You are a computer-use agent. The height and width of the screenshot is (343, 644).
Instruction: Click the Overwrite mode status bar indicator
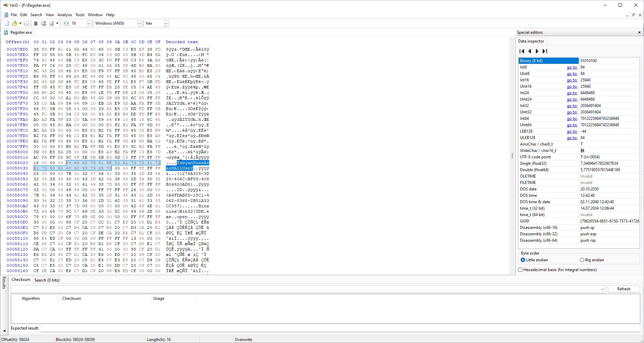pyautogui.click(x=243, y=340)
